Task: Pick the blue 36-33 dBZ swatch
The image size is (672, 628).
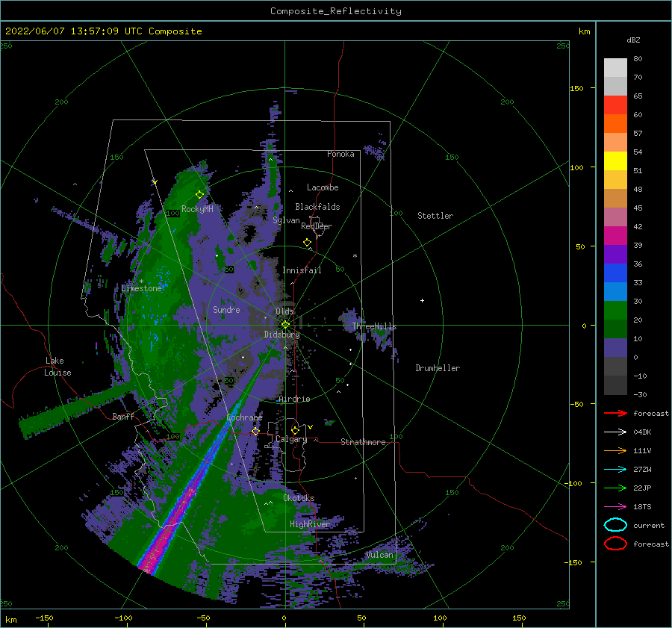Action: click(x=615, y=273)
